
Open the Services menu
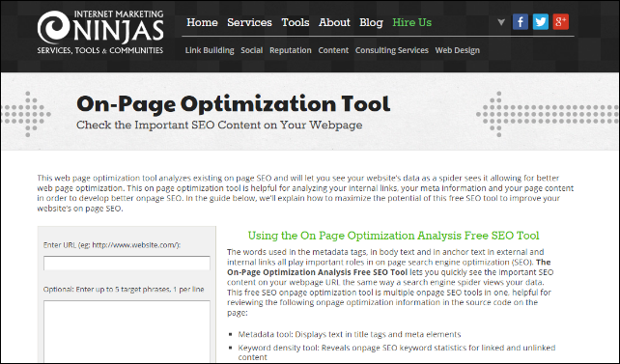coord(249,22)
